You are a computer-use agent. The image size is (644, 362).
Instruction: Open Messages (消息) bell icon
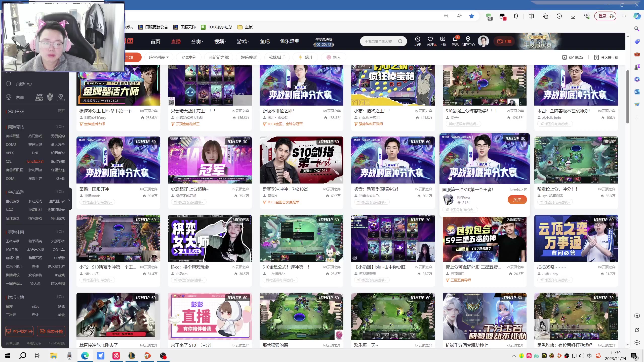pyautogui.click(x=455, y=41)
